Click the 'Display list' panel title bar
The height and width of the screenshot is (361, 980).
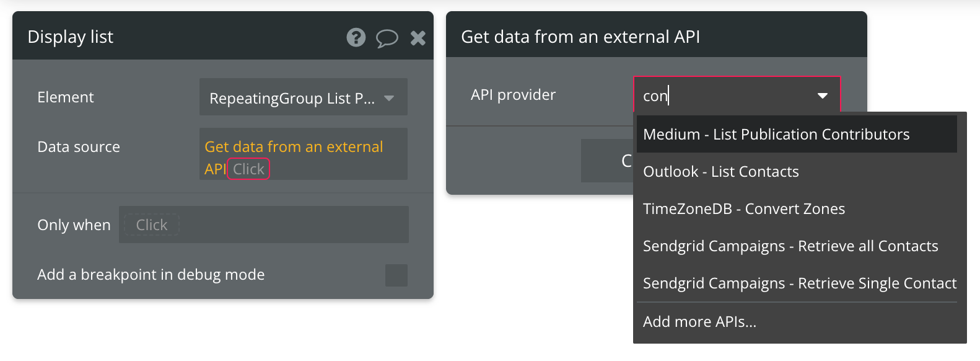coord(186,37)
